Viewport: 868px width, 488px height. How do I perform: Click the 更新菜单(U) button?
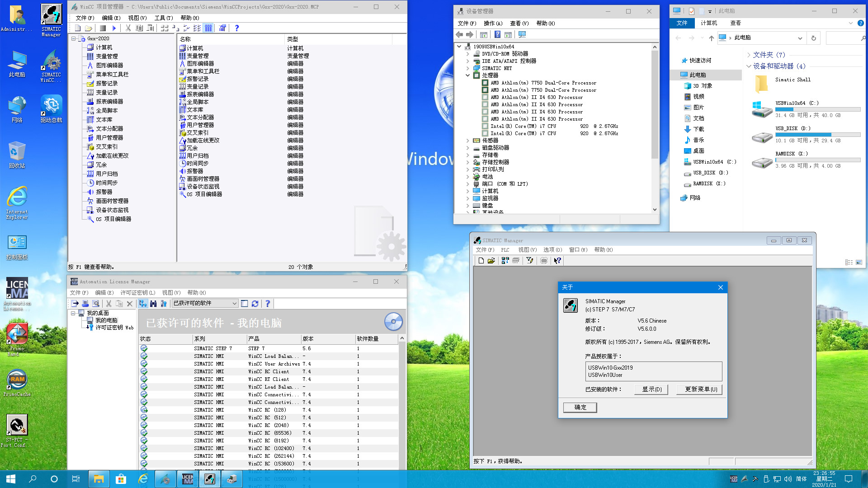pyautogui.click(x=700, y=389)
